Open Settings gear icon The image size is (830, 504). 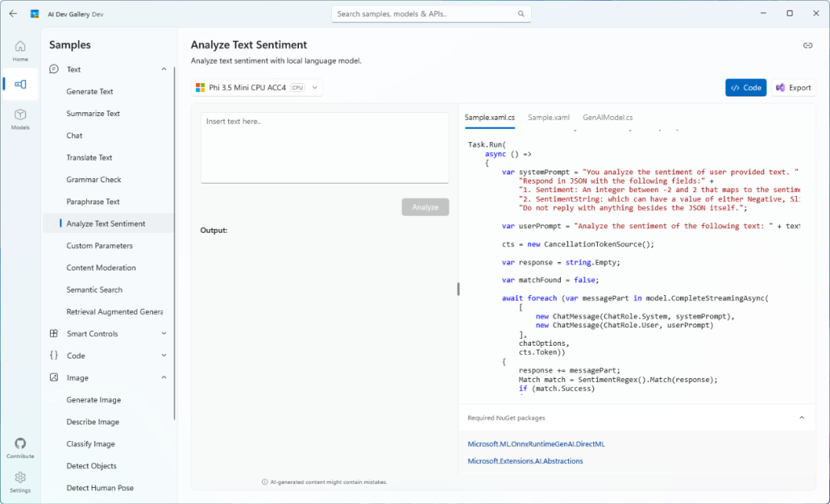(20, 482)
